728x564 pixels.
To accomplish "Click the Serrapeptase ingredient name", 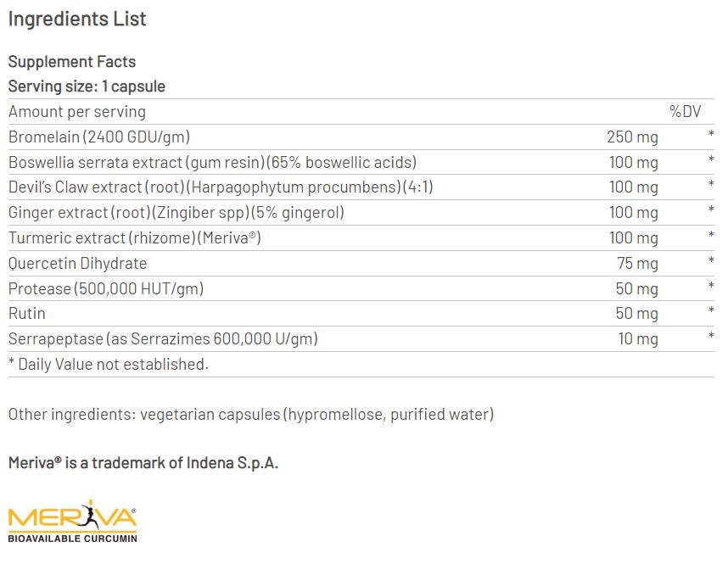I will coord(163,339).
